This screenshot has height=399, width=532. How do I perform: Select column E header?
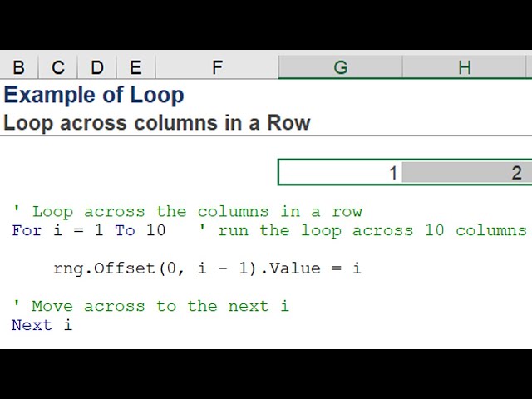pos(135,68)
